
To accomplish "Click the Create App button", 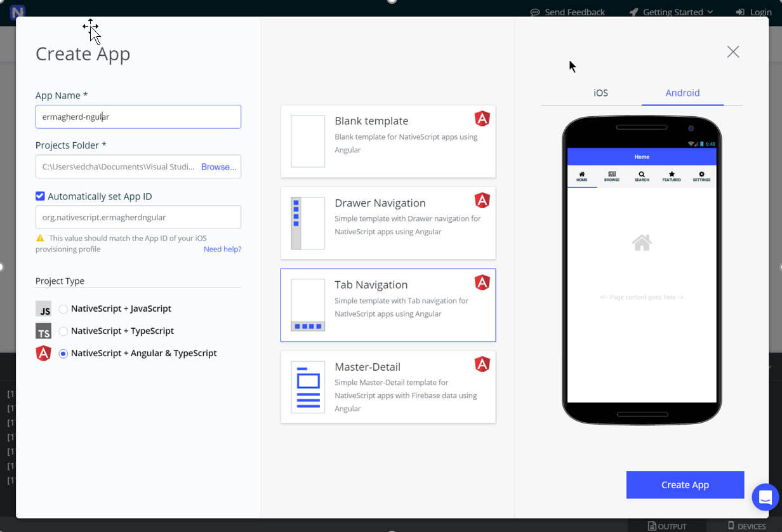I will pos(685,485).
